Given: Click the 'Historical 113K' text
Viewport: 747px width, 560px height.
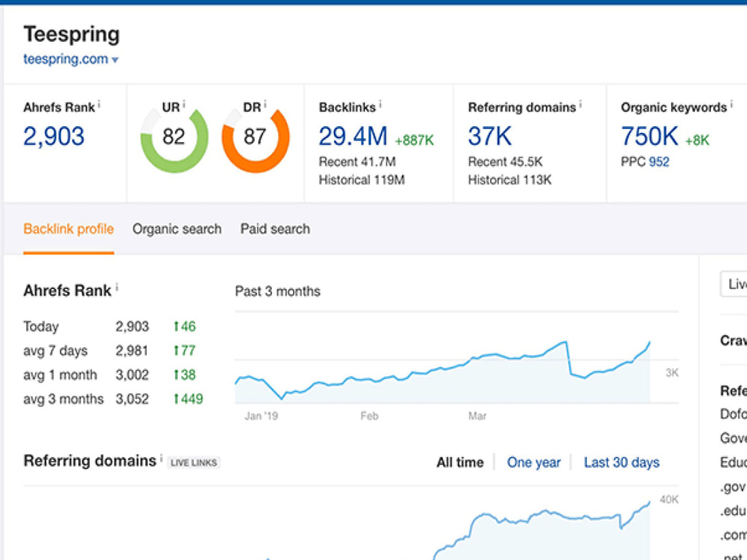Looking at the screenshot, I should (x=509, y=180).
